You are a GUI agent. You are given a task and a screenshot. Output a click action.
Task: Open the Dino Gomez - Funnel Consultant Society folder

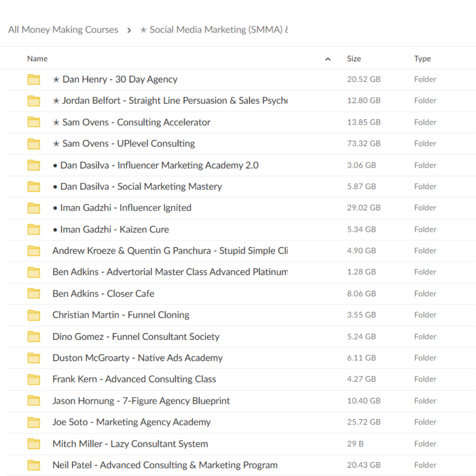[x=136, y=336]
